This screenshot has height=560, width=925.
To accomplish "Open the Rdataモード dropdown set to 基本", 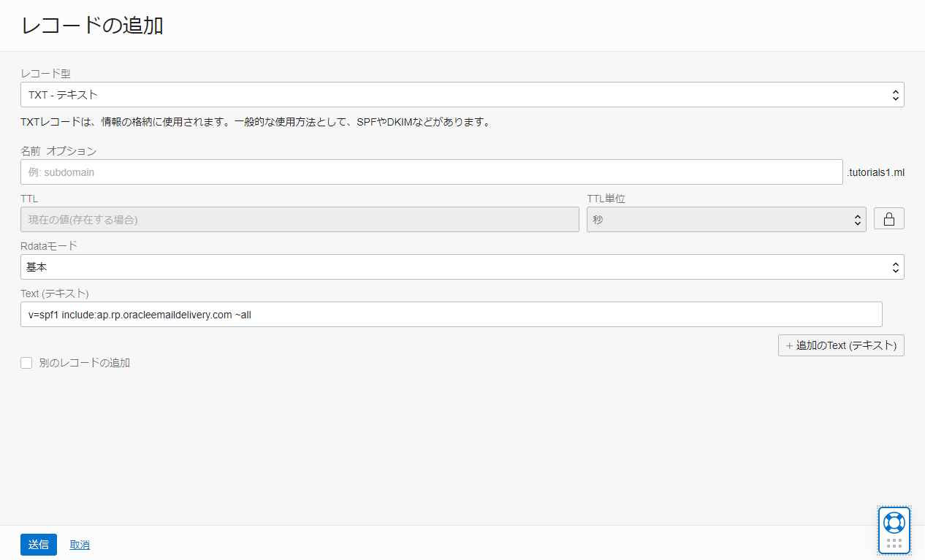I will coord(462,267).
